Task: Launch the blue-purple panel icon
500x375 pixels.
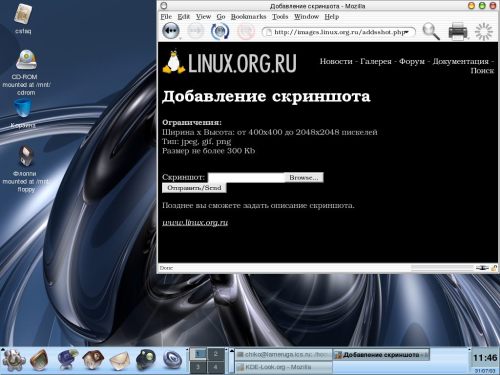Action: tap(68, 359)
